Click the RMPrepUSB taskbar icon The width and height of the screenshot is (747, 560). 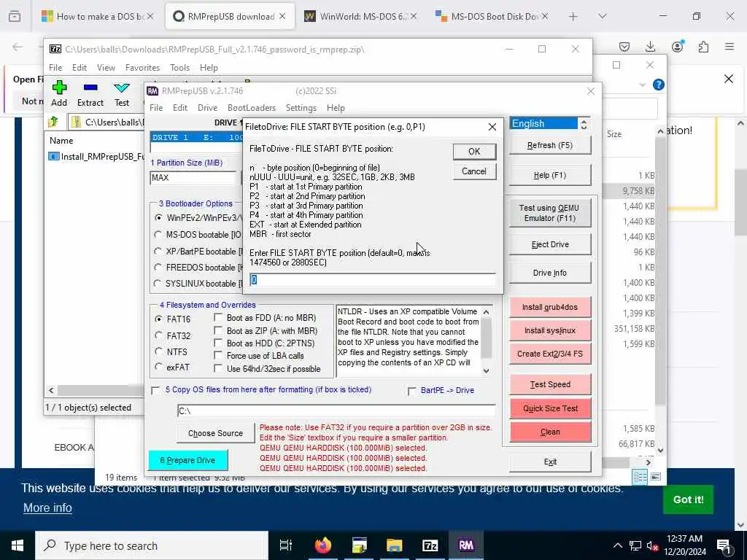click(466, 545)
